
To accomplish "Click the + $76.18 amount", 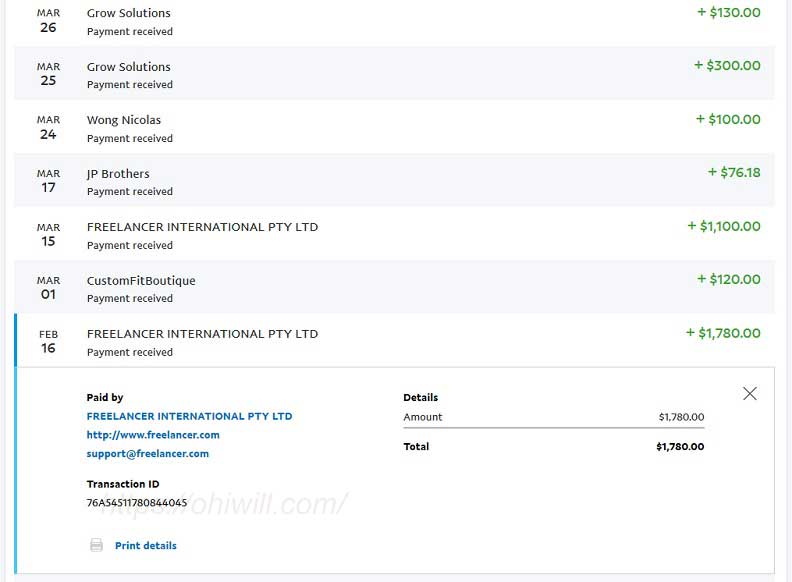I will (734, 172).
